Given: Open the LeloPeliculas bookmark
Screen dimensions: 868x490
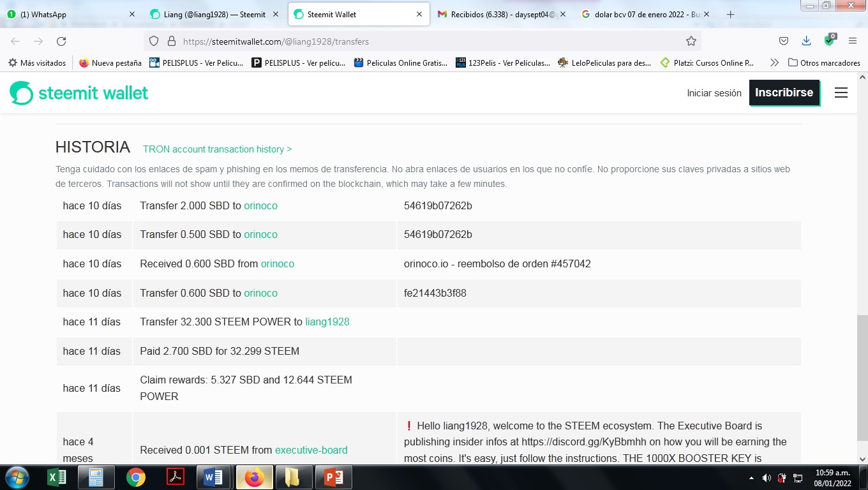Looking at the screenshot, I should pyautogui.click(x=604, y=63).
